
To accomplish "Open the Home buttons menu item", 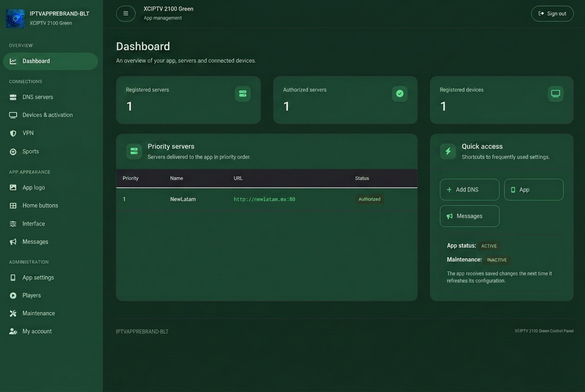I will (50, 206).
